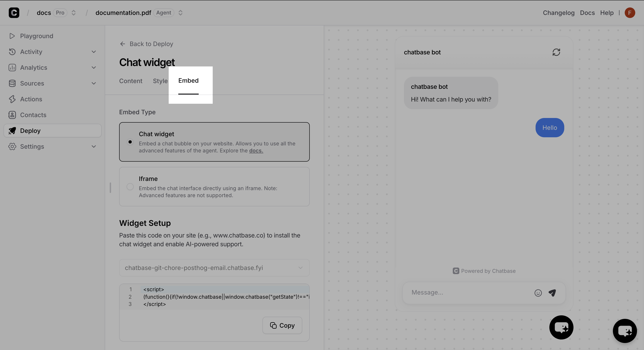Viewport: 644px width, 350px height.
Task: Open the Actions sidebar item
Action: click(x=31, y=99)
